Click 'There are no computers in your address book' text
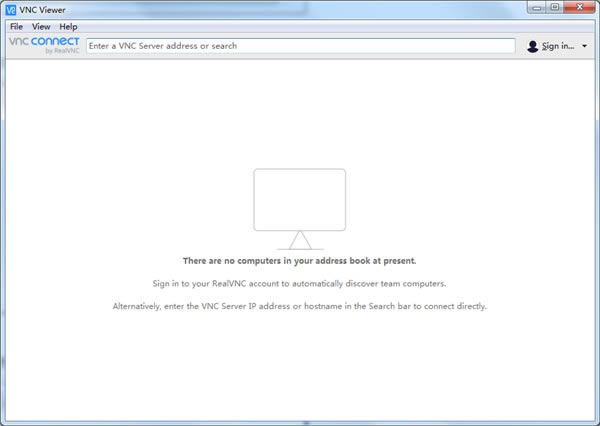Viewport: 600px width, 426px height. [x=299, y=261]
